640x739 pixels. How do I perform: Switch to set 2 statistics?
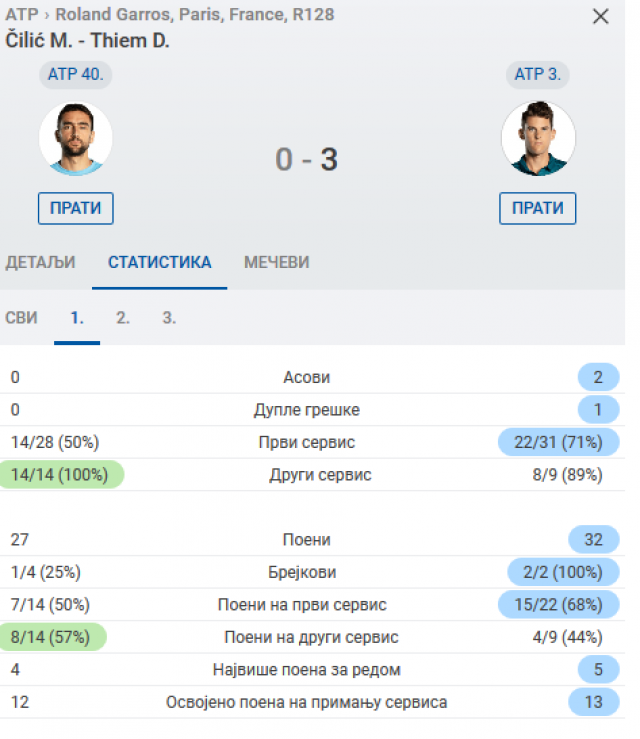pos(123,318)
